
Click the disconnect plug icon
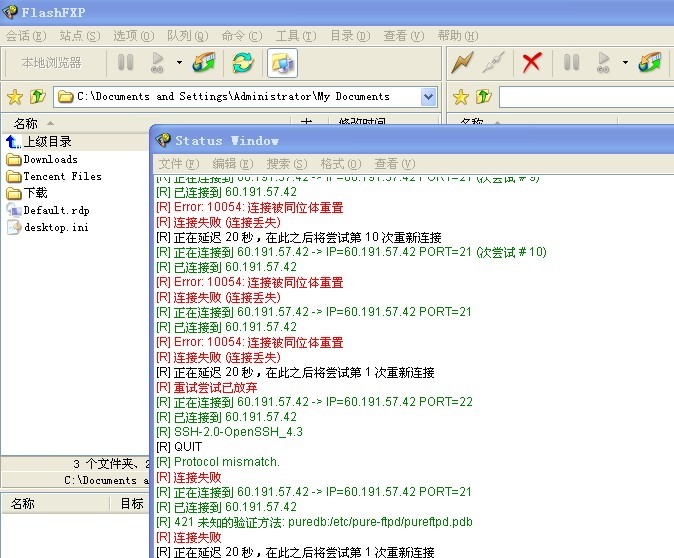[493, 63]
